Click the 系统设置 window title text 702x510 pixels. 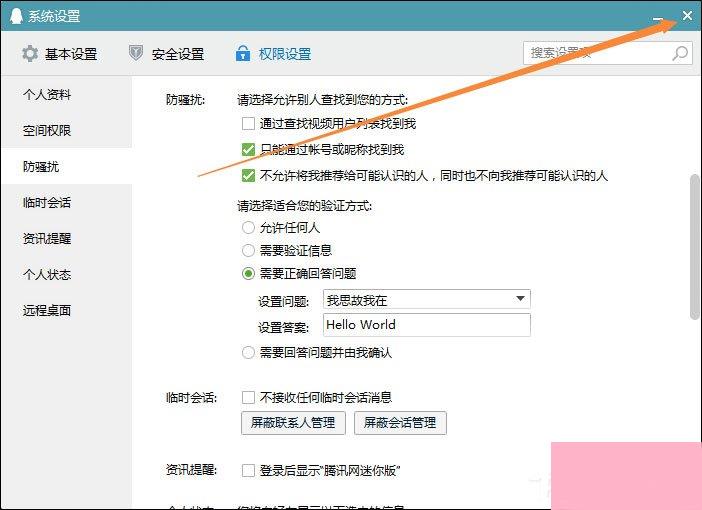54,16
